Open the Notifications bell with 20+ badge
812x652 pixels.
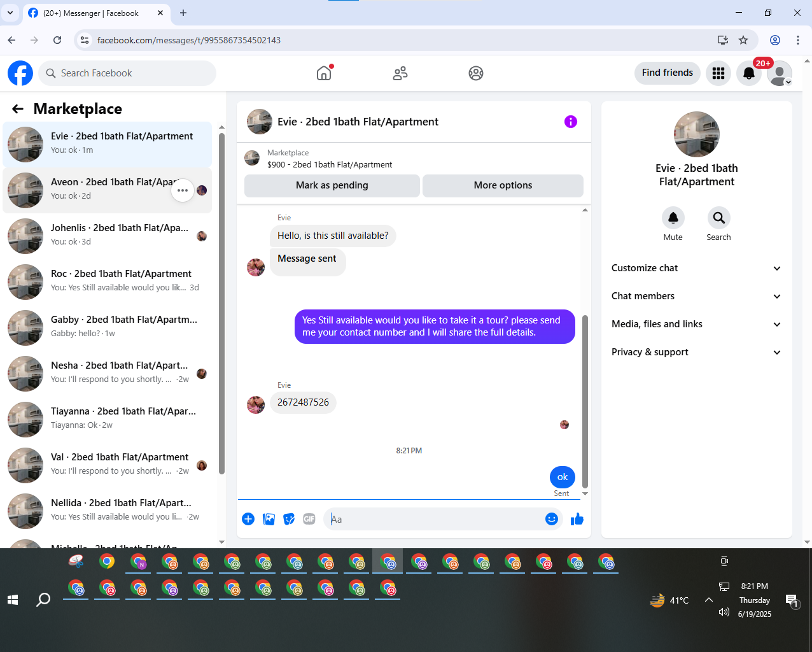click(x=749, y=73)
